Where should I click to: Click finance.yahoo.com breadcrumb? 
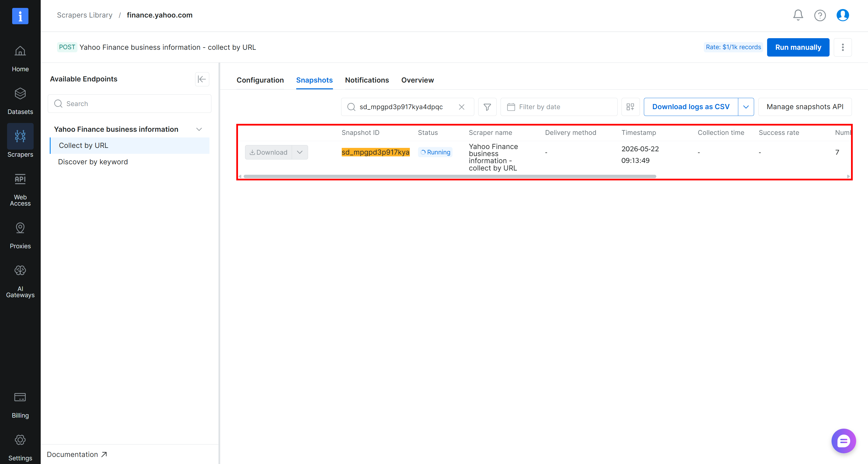coord(160,15)
